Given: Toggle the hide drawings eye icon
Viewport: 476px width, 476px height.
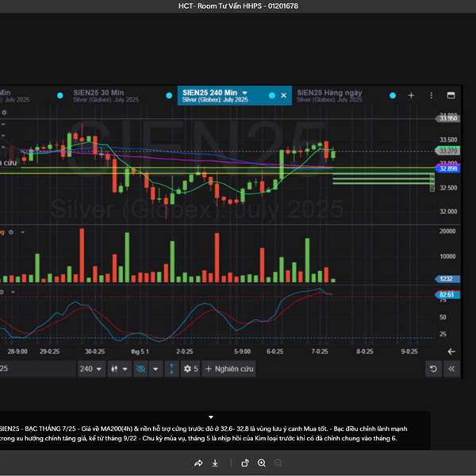Looking at the screenshot, I should [140, 369].
